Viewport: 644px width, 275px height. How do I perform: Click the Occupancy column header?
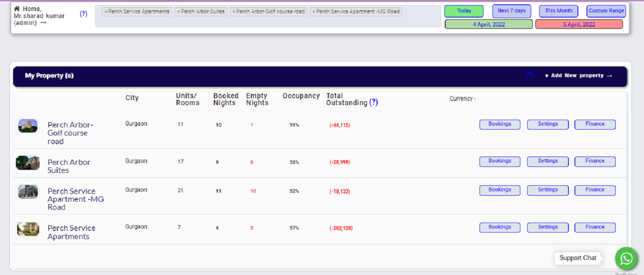[301, 96]
